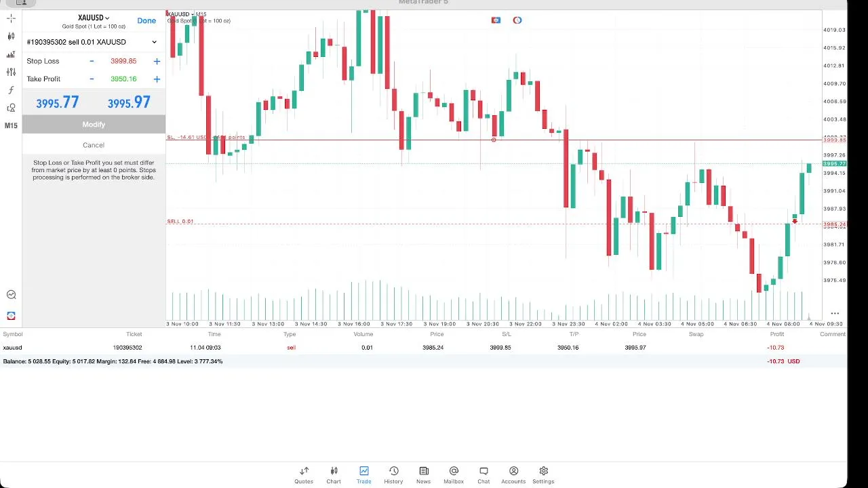This screenshot has height=488, width=868.
Task: Open indicators function icon in sidebar
Action: [x=11, y=89]
